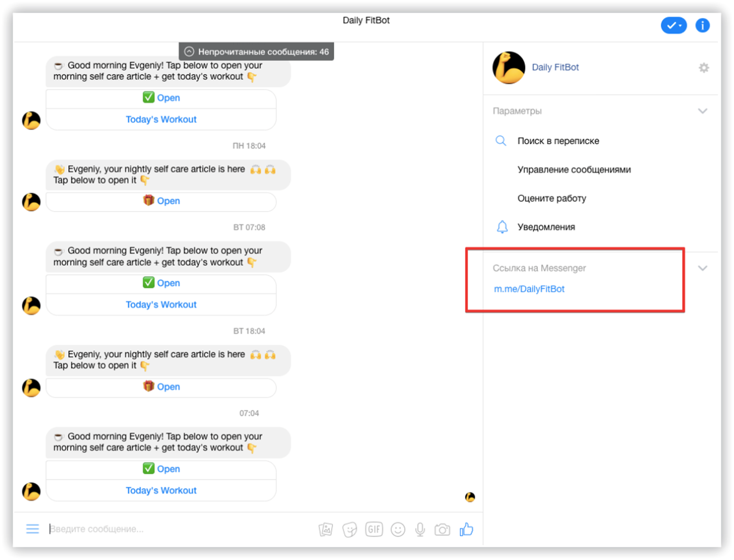Toggle the blue info panel icon
Viewport: 734px width, 560px height.
[702, 25]
